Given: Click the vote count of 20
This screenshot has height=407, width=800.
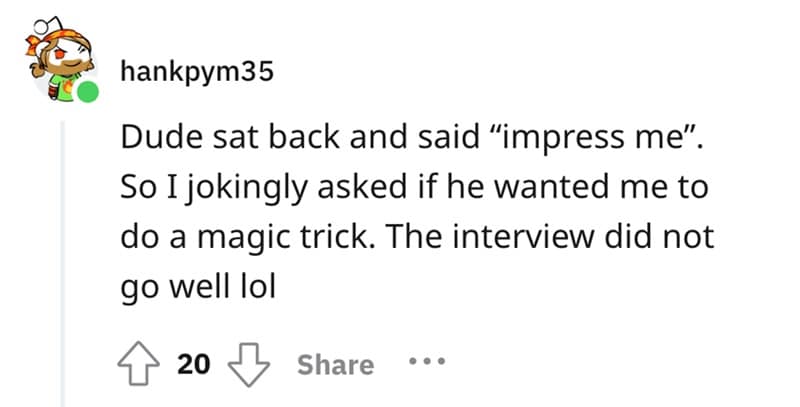Looking at the screenshot, I should (x=192, y=364).
